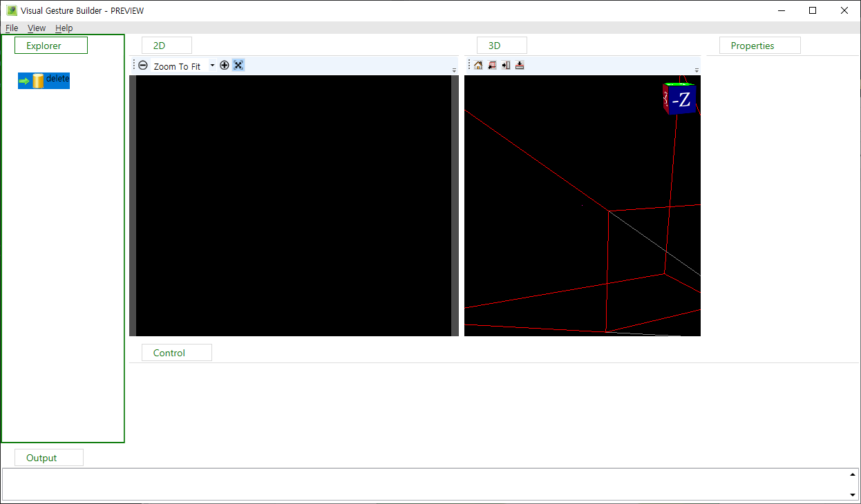Image resolution: width=861 pixels, height=504 pixels.
Task: Open the View menu
Action: pyautogui.click(x=37, y=28)
